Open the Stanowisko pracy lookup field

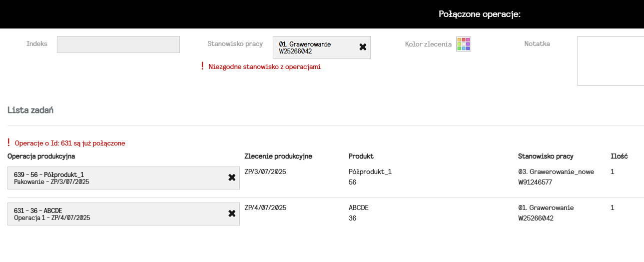(x=315, y=47)
